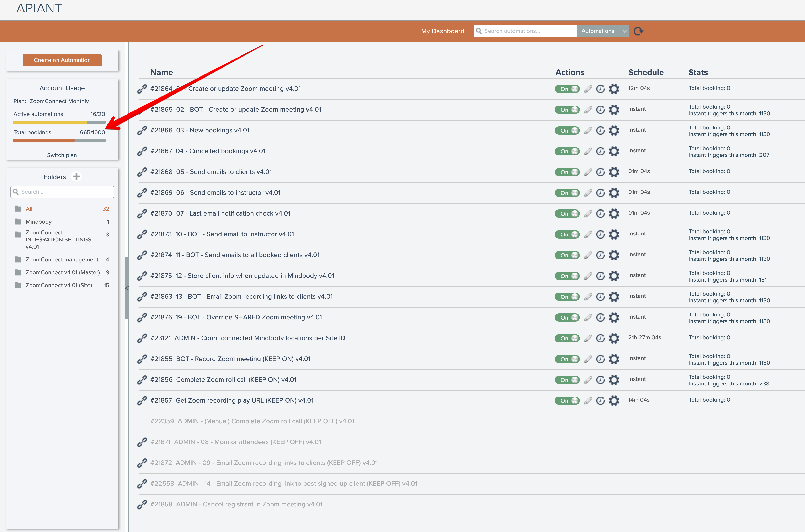Go to My Dashboard
Screen dimensions: 805x532
(x=442, y=31)
